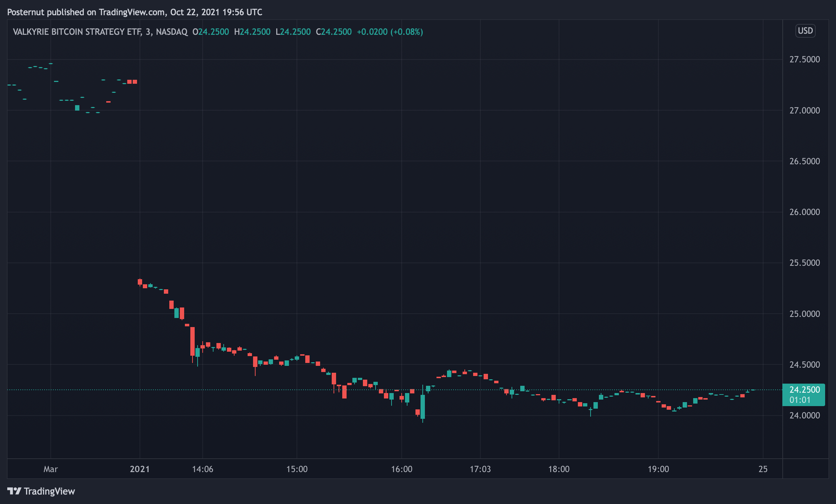
Task: Click the 2021 time axis label
Action: [140, 469]
